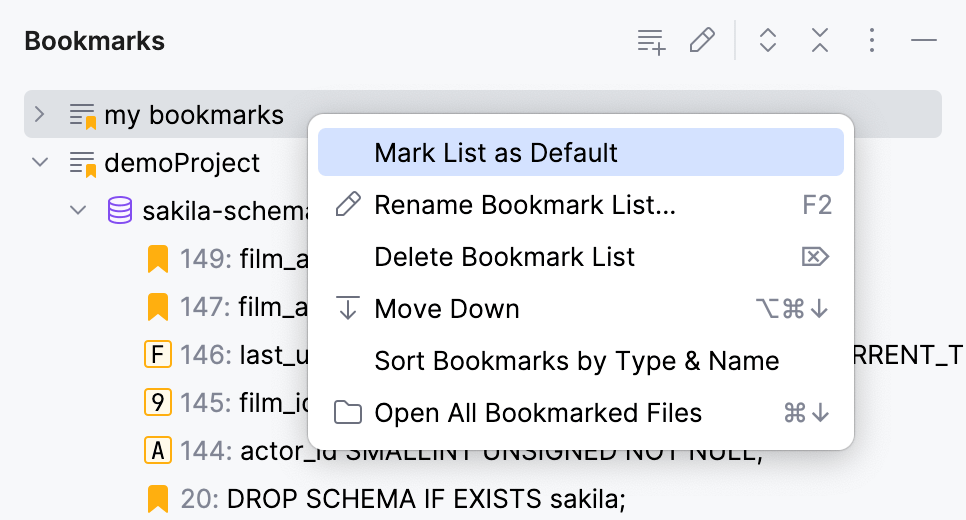Screen dimensions: 966x520
Task: Expand the my bookmarks list
Action: pos(39,114)
